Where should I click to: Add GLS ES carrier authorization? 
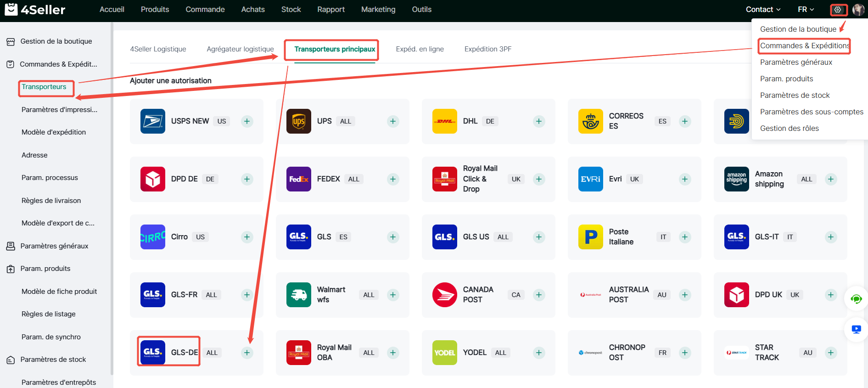(393, 237)
